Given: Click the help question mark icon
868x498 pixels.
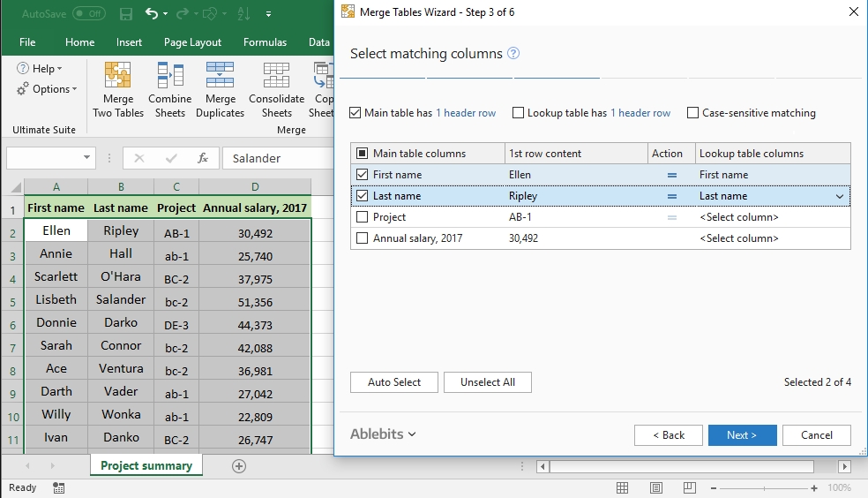Looking at the screenshot, I should click(x=513, y=54).
